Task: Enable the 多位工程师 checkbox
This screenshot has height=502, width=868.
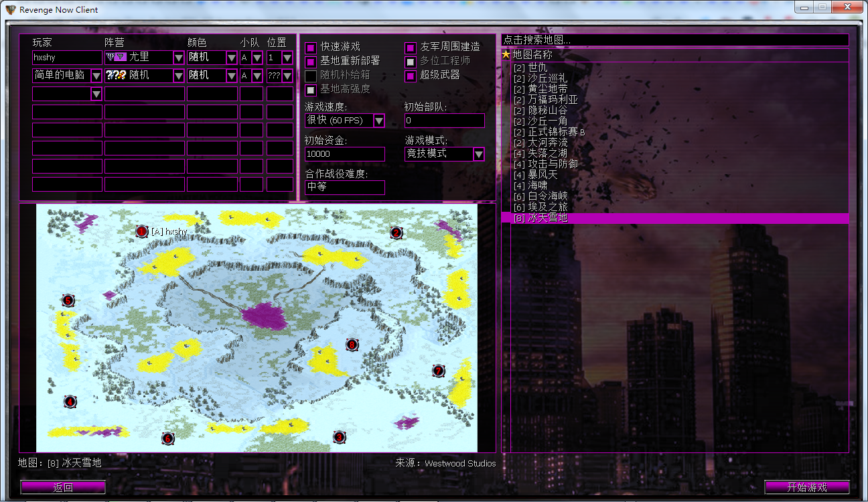Action: click(x=411, y=62)
